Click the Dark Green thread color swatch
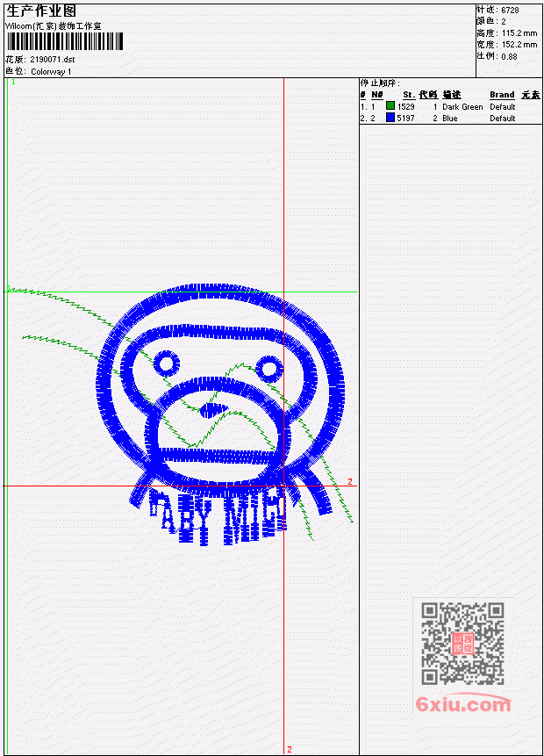The width and height of the screenshot is (544, 756). tap(390, 105)
